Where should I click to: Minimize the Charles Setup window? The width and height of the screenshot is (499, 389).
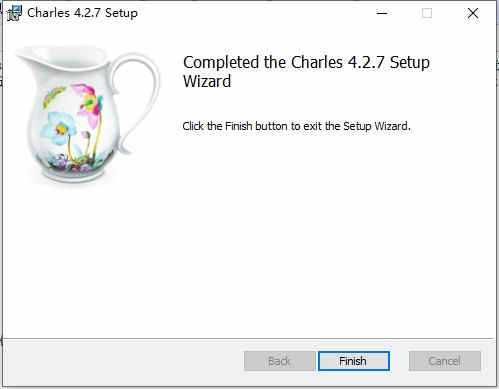[382, 13]
